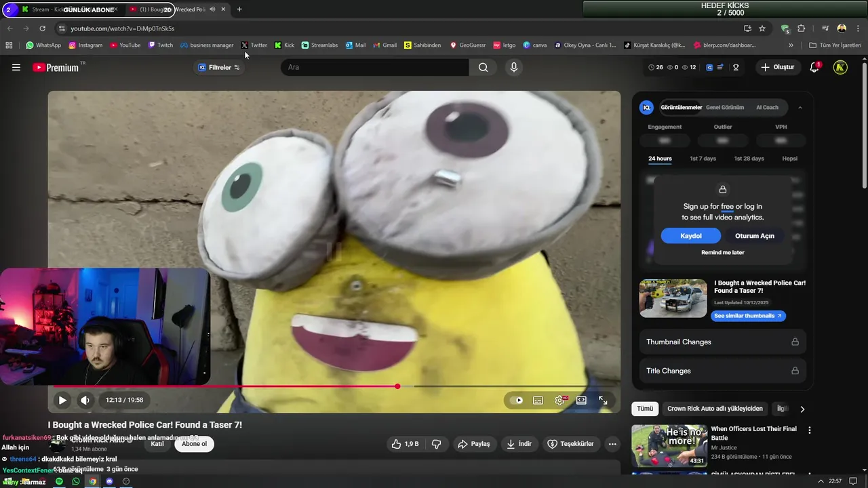The width and height of the screenshot is (868, 488).
Task: Open options for When Officers Lost video
Action: [x=809, y=430]
